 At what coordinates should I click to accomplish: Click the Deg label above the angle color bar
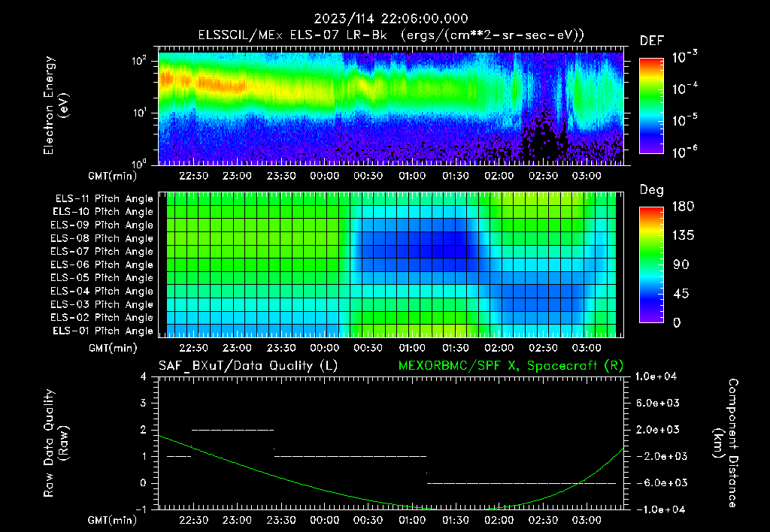coord(652,190)
